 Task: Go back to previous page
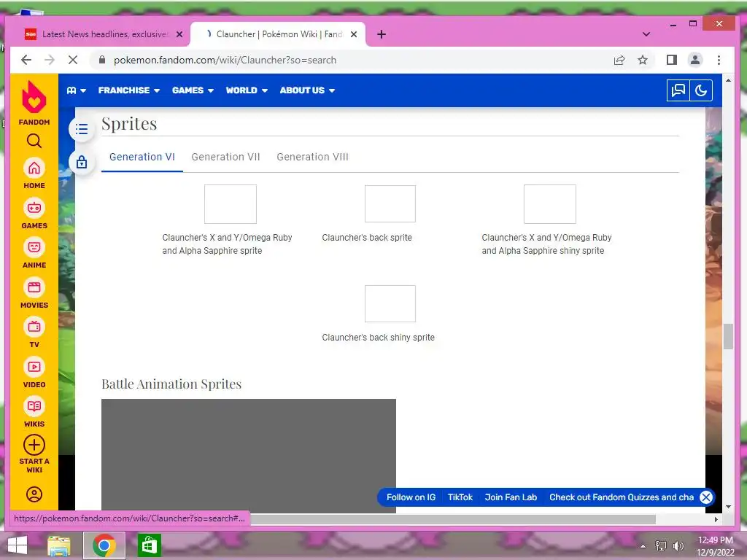tap(26, 60)
